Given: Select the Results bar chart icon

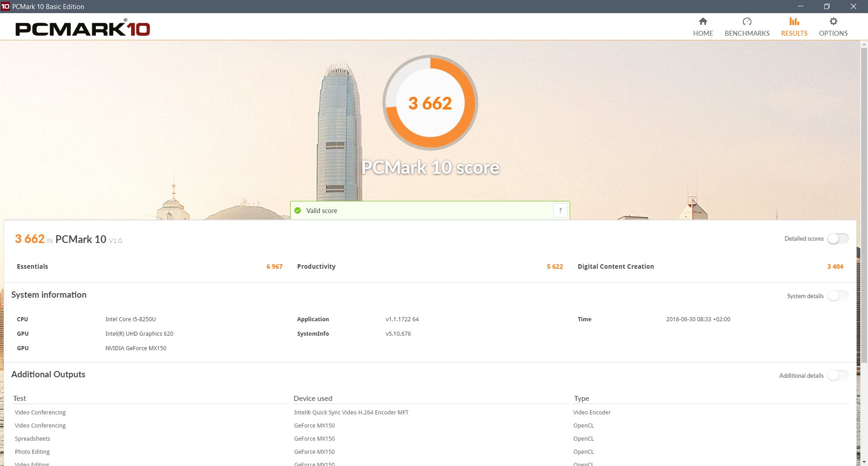Looking at the screenshot, I should click(x=794, y=22).
